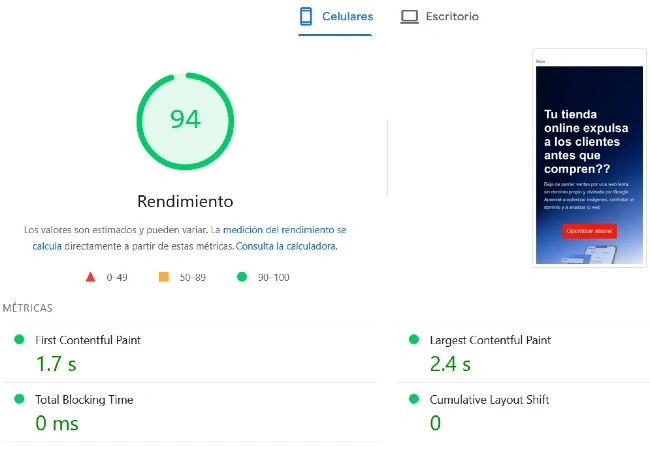Click the Cumulative Layout Shift 0 value
650x450 pixels.
[x=435, y=423]
